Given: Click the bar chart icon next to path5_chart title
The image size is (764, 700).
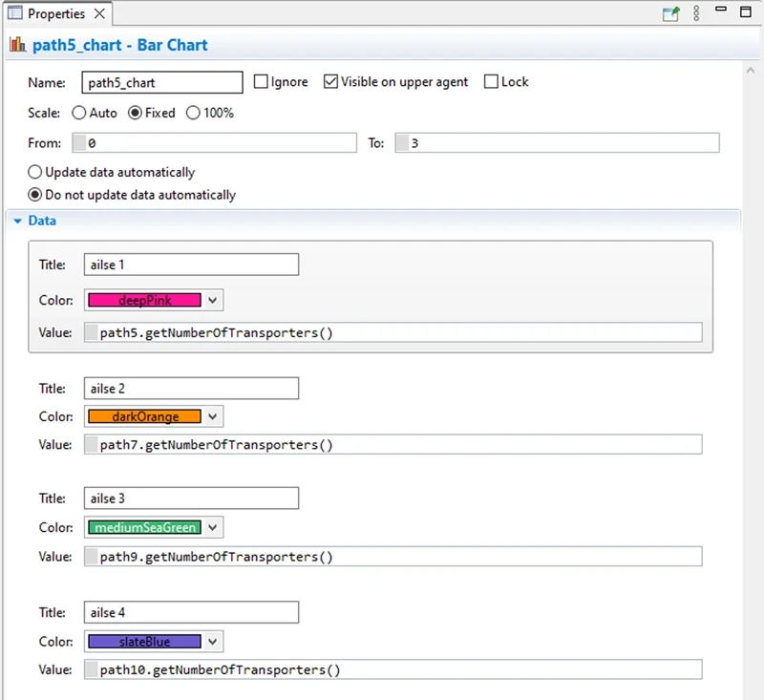Looking at the screenshot, I should point(16,45).
